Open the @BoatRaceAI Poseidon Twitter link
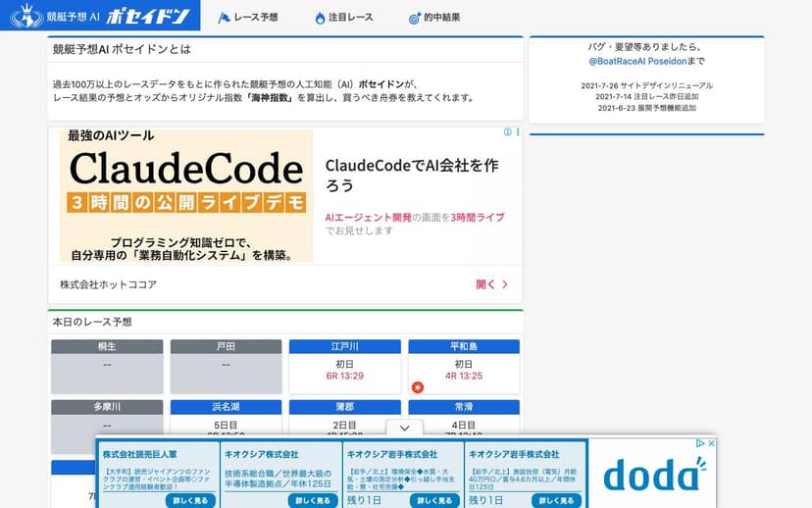The image size is (812, 508). click(637, 61)
